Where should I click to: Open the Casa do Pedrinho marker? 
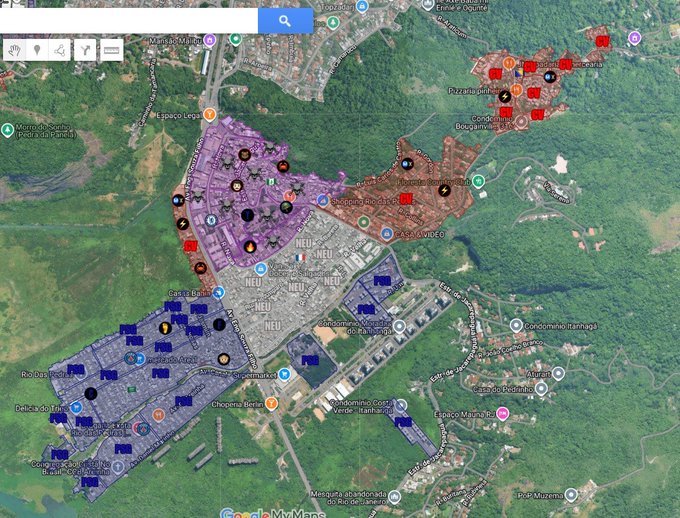(x=541, y=388)
